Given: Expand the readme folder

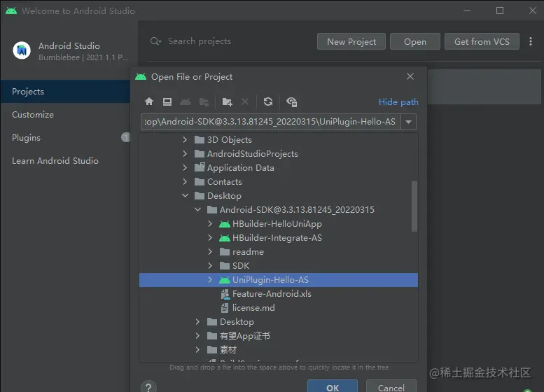Looking at the screenshot, I should coord(210,252).
